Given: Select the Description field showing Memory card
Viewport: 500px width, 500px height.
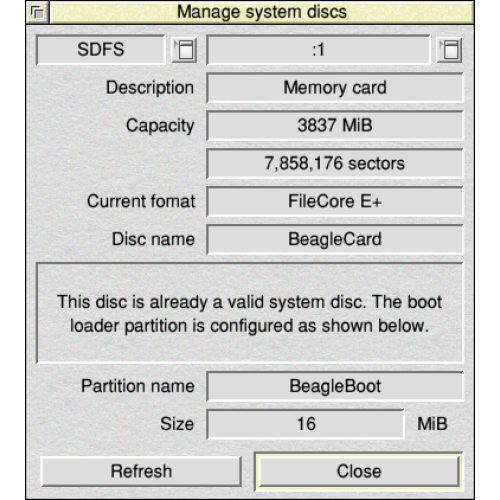Looking at the screenshot, I should pyautogui.click(x=335, y=88).
